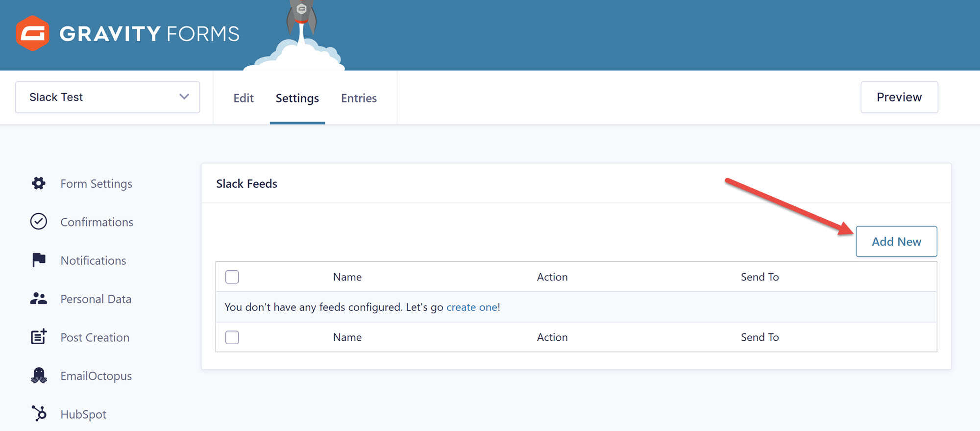The height and width of the screenshot is (431, 980).
Task: Click the Name label in table footer
Action: click(347, 337)
